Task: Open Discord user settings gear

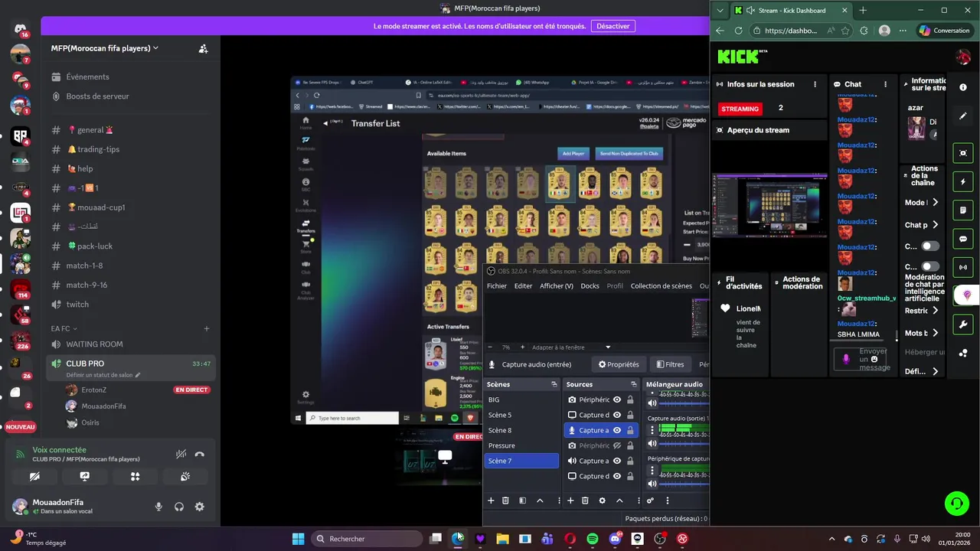Action: 199,507
